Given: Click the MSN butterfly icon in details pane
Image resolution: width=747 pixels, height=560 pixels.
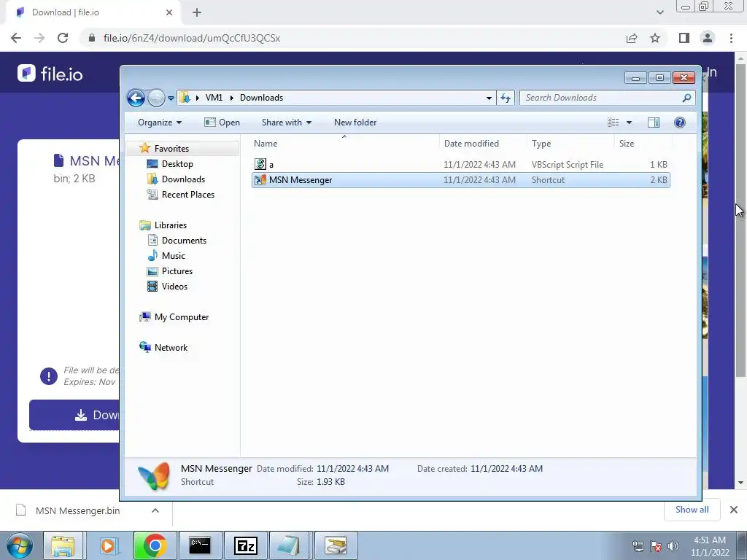Looking at the screenshot, I should [x=153, y=476].
